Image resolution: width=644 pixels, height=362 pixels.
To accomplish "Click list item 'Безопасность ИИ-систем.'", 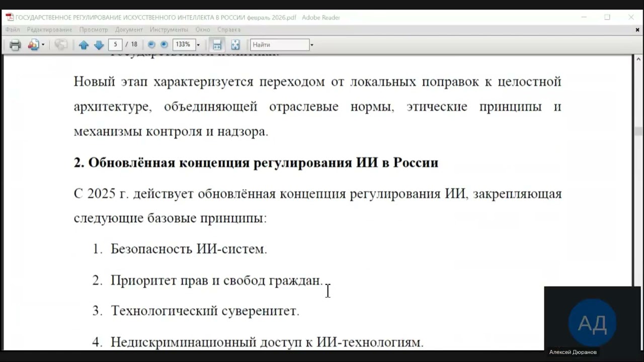I will [x=189, y=249].
